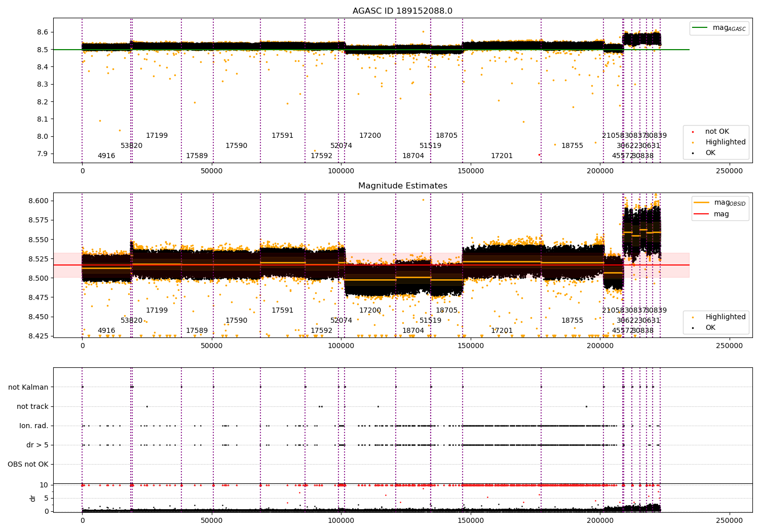Click 'Highlighted' legend entry in top plot
The image size is (760, 532).
coord(726,142)
